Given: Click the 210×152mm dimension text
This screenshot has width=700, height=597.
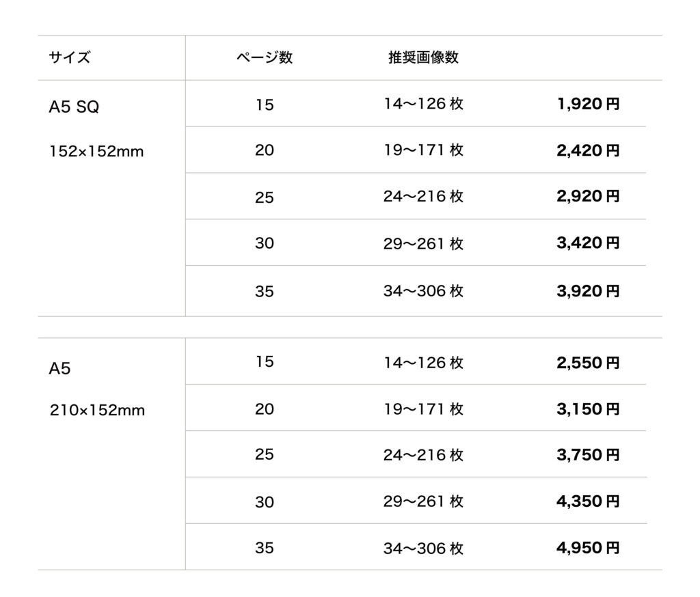Looking at the screenshot, I should click(x=97, y=411).
